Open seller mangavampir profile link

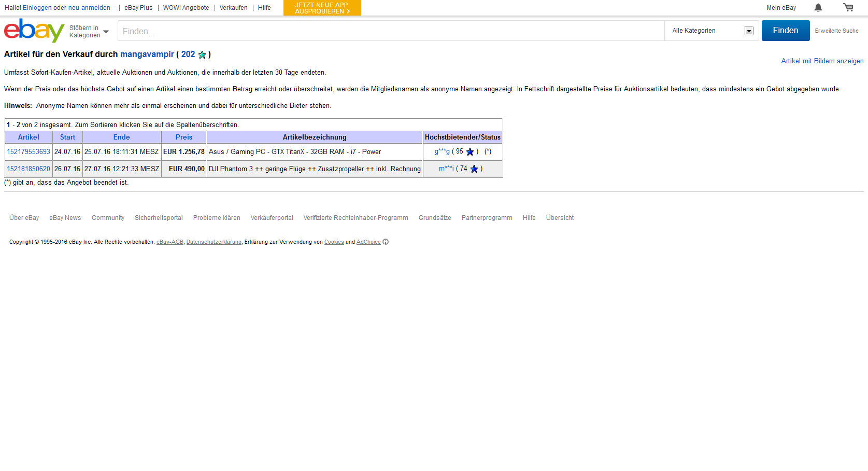147,54
